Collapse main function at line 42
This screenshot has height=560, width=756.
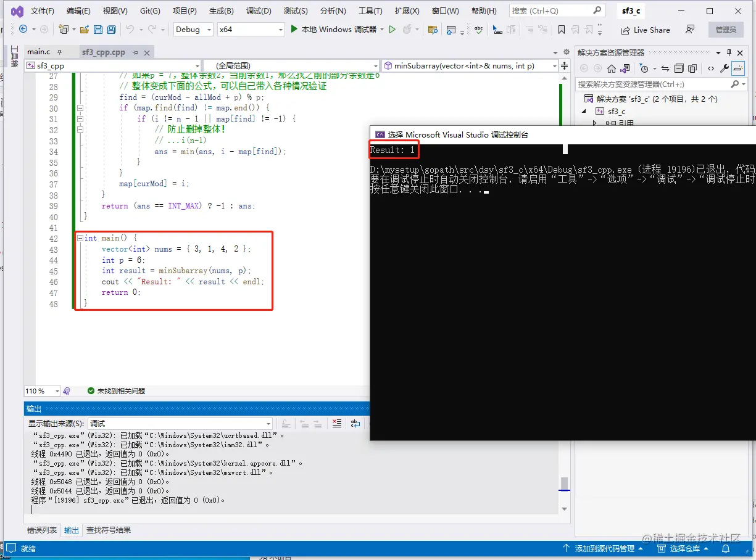coord(80,237)
